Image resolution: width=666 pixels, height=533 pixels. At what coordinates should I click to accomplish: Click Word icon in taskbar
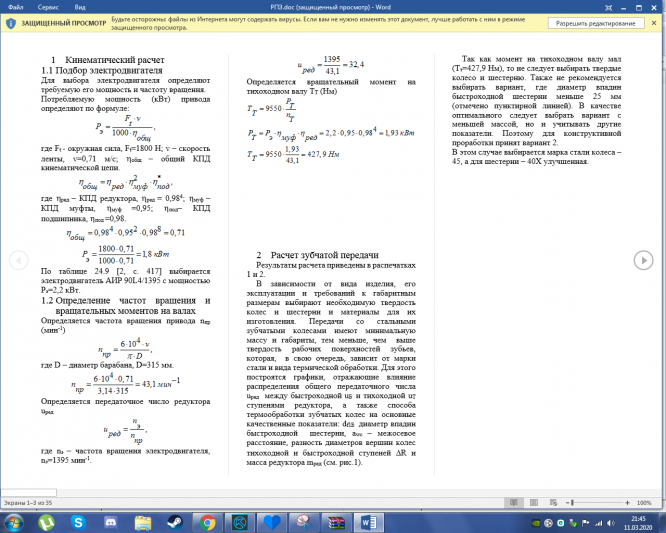click(369, 522)
